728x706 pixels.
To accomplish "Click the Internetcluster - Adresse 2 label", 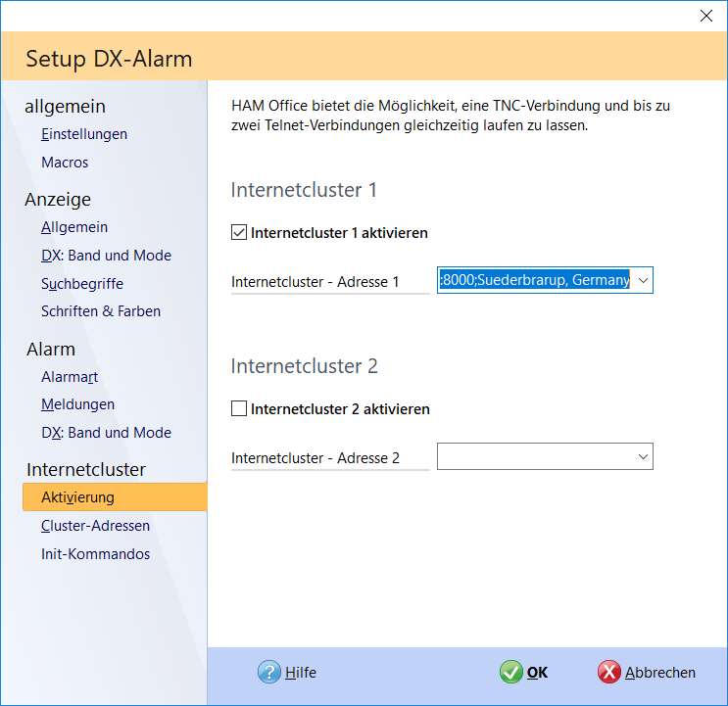I will [315, 458].
